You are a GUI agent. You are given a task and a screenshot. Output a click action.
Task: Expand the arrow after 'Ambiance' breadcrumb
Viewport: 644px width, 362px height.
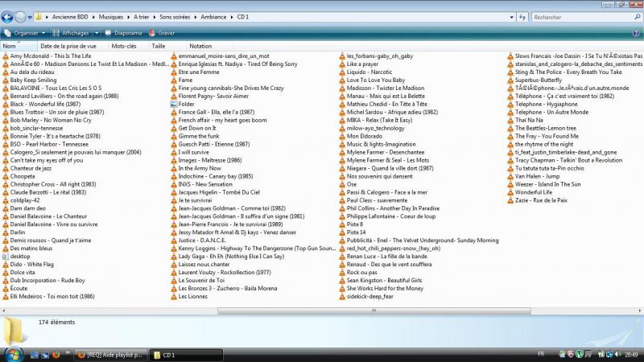(232, 17)
